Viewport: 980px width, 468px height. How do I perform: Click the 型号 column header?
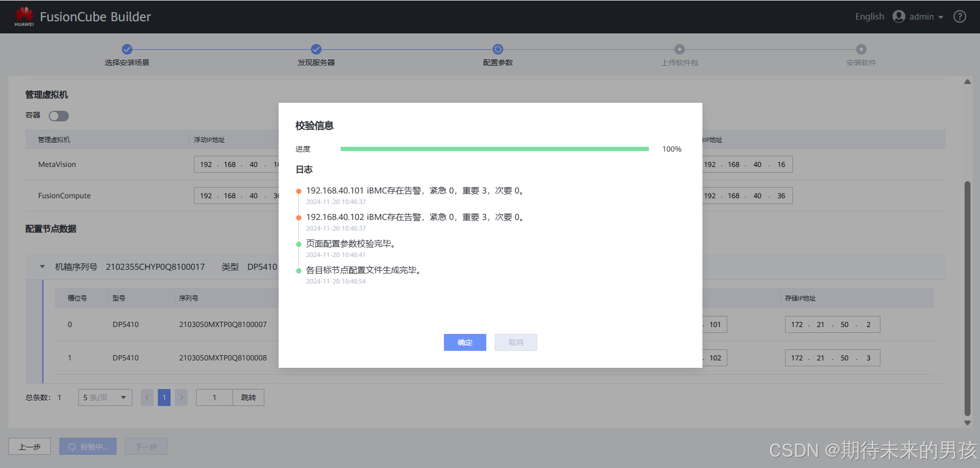tap(119, 298)
